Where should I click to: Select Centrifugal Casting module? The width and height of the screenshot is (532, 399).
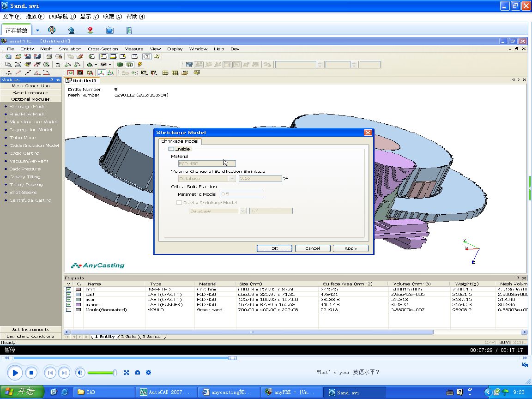[30, 200]
